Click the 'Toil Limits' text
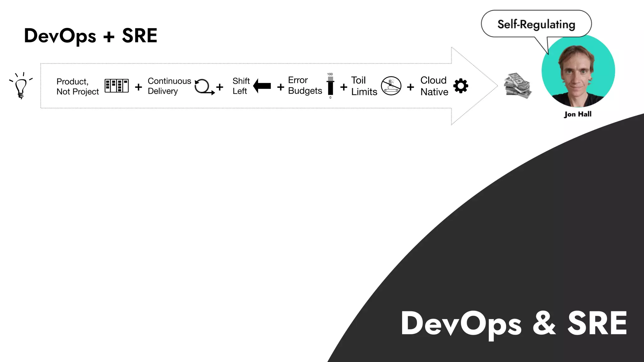 [364, 86]
